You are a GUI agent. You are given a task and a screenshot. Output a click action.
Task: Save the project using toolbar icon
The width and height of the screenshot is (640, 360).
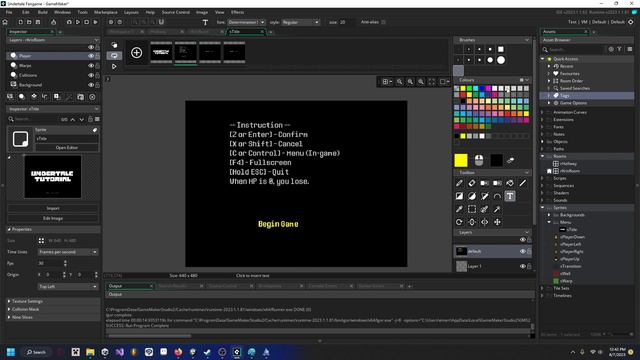point(38,22)
